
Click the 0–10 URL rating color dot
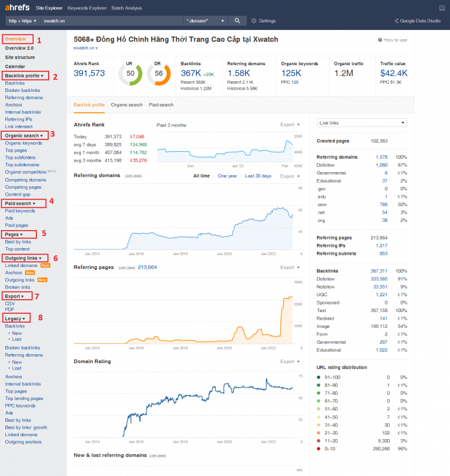coord(318,448)
